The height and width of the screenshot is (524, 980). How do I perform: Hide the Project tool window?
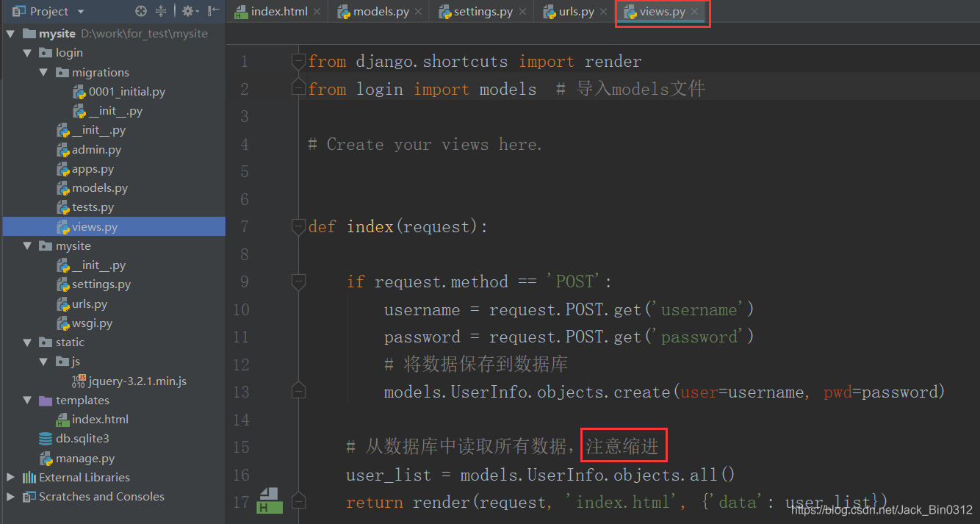coord(214,11)
